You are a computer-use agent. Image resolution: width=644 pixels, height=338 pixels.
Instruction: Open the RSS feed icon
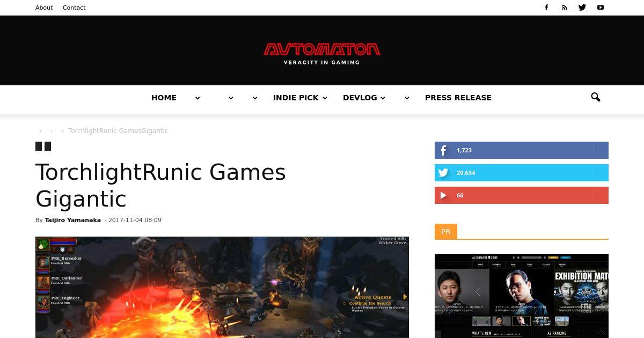tap(564, 8)
